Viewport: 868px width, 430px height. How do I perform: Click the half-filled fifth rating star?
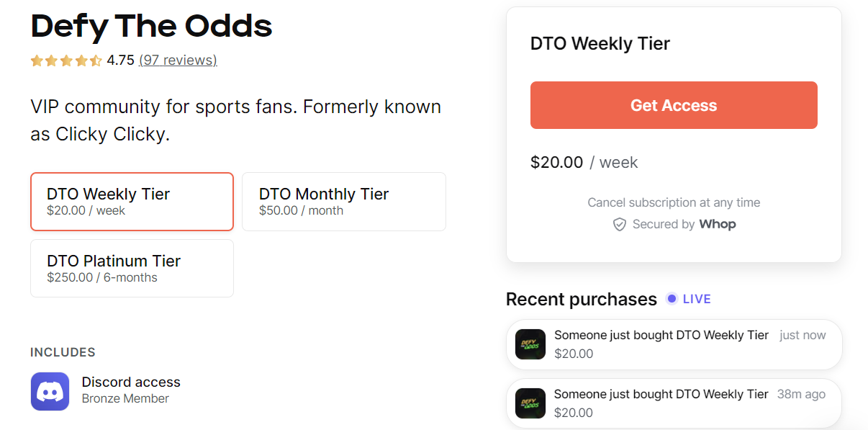pos(94,61)
